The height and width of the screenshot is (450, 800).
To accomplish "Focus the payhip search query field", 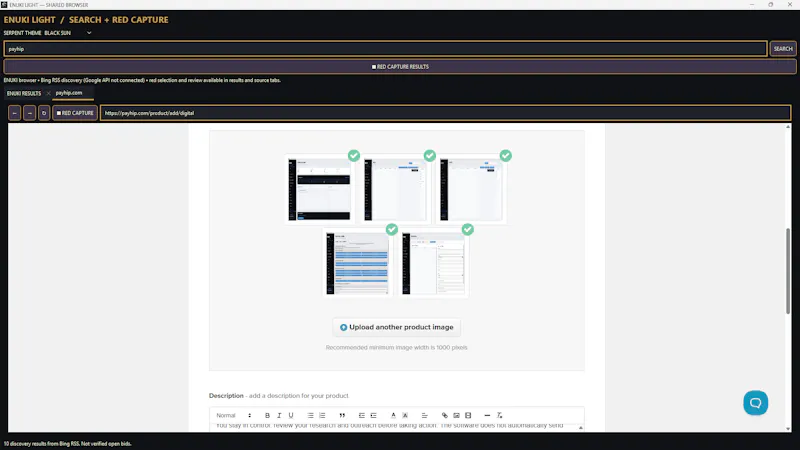I will [x=385, y=49].
